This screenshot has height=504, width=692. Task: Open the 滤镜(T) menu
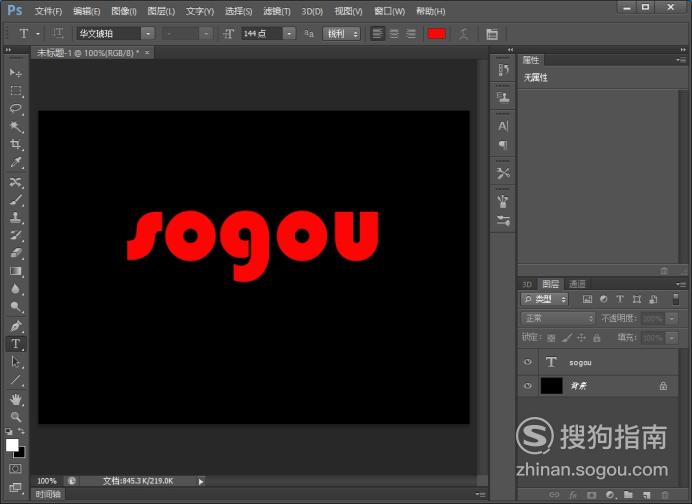277,11
